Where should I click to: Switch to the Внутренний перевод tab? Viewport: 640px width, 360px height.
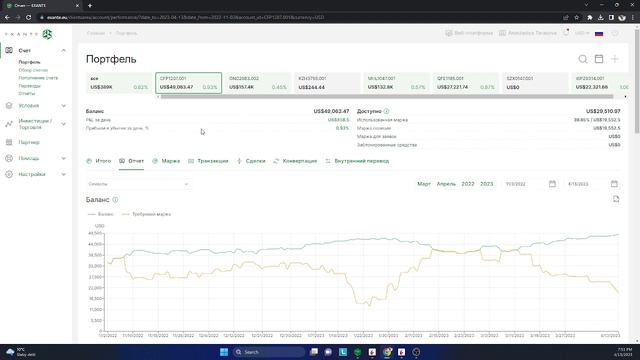click(357, 161)
